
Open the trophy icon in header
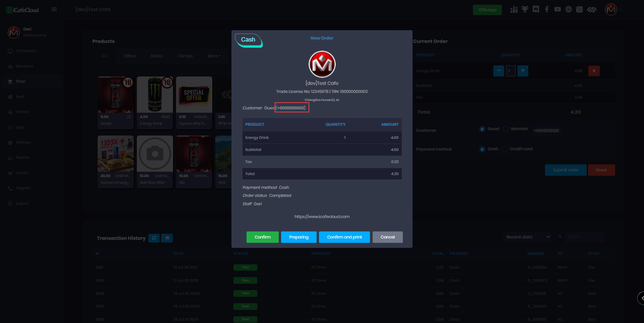pos(525,9)
